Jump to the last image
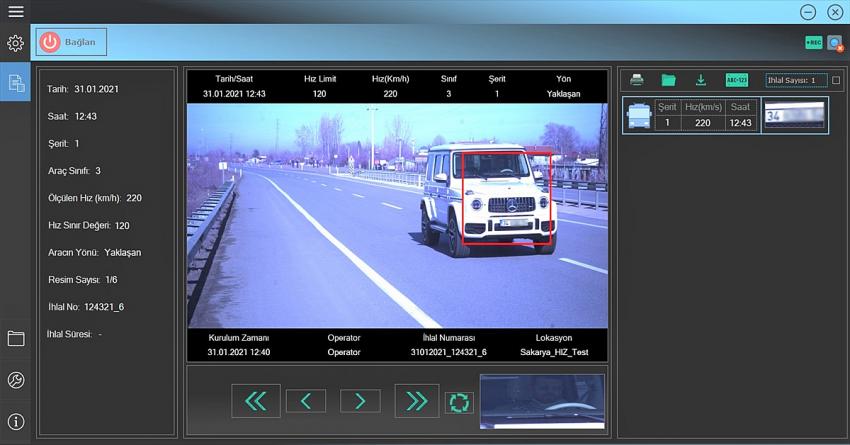 click(415, 401)
